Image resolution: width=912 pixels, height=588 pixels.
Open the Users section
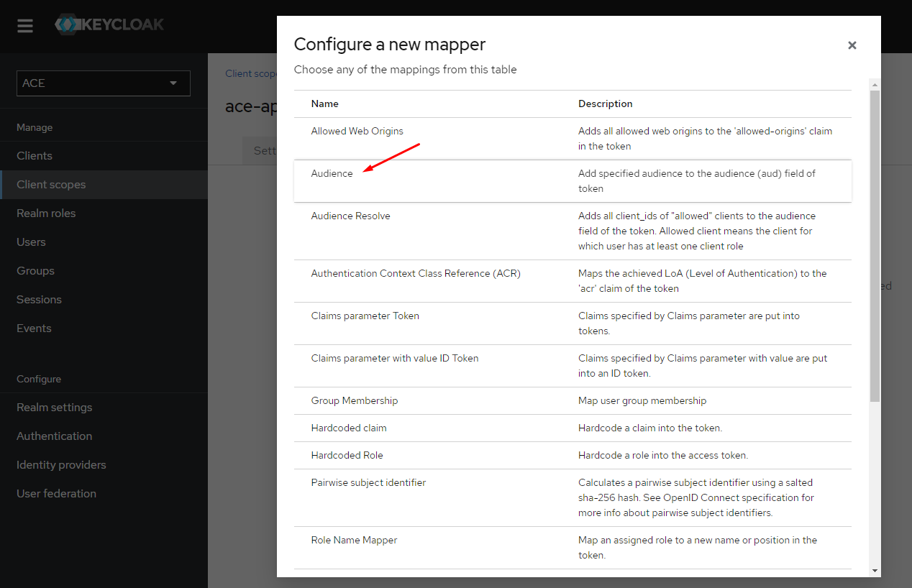coord(29,242)
